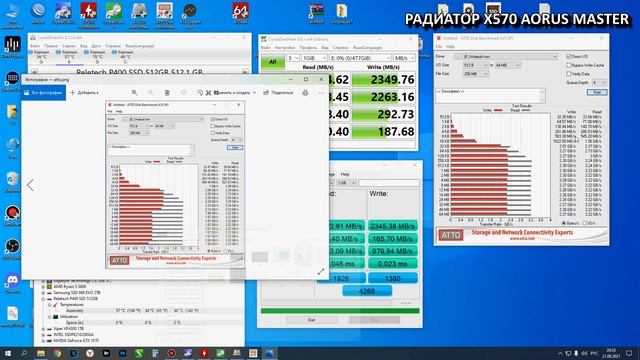Toggle Direct I/O checkbox in ATTO
Viewport: 640px width, 360px height.
coord(569,56)
